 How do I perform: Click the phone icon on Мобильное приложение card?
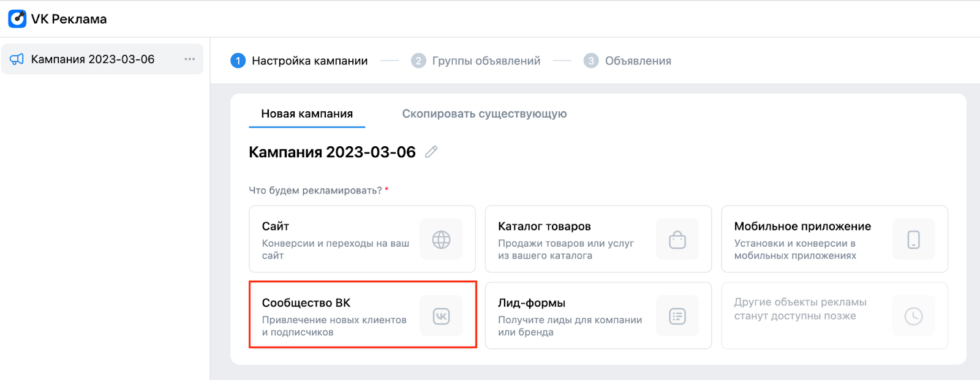913,239
